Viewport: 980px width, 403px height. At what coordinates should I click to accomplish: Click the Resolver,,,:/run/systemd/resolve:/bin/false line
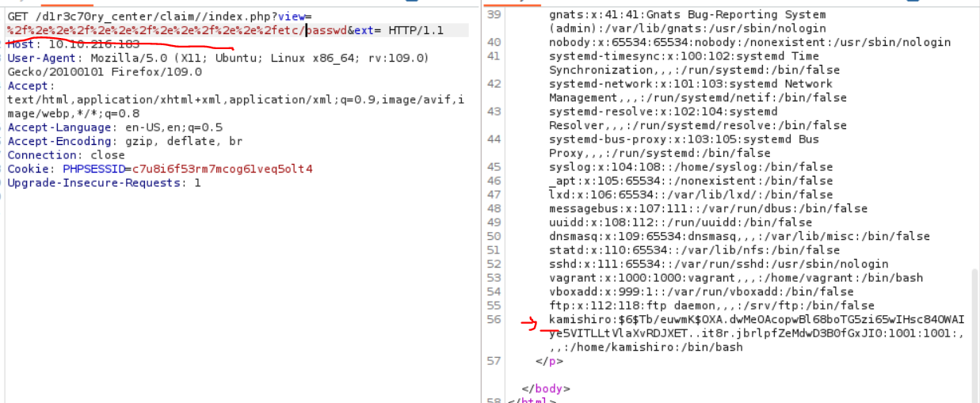(x=697, y=125)
